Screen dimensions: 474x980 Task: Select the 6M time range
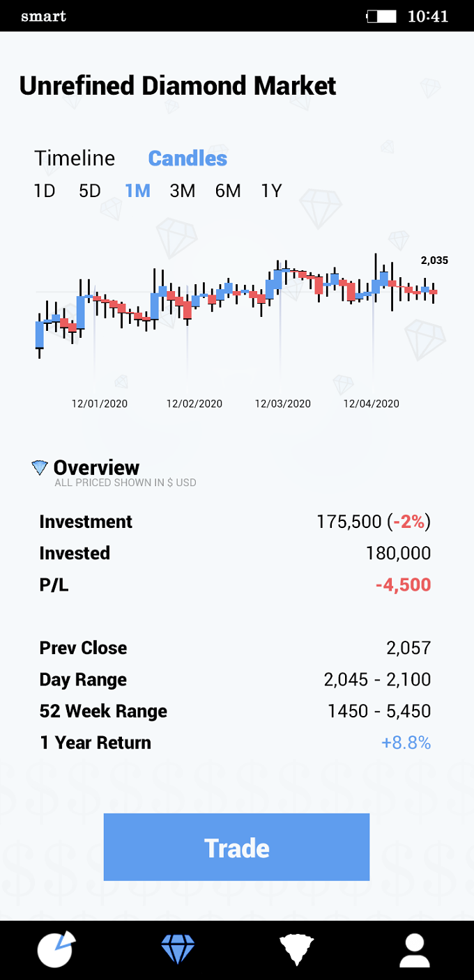(x=228, y=191)
